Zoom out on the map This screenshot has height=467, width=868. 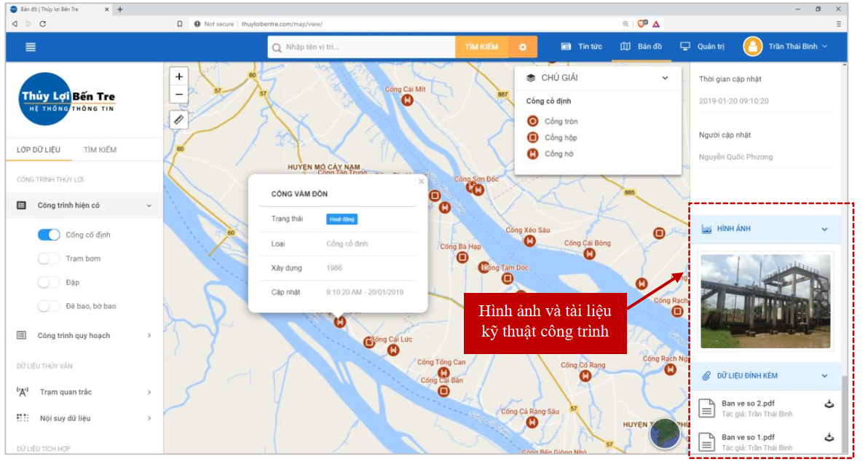tap(179, 94)
